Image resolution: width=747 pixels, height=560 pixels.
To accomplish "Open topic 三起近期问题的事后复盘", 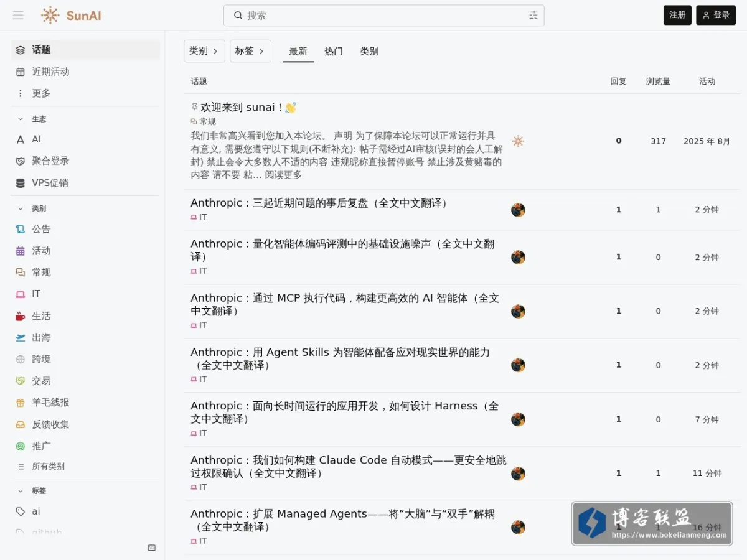I will (321, 203).
